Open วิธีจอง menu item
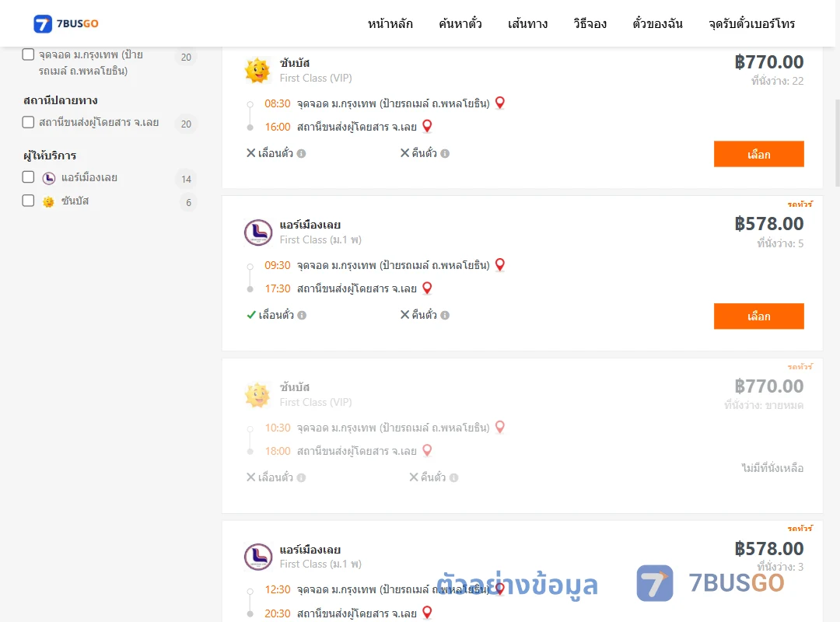Screen dimensions: 840x622 click(590, 23)
